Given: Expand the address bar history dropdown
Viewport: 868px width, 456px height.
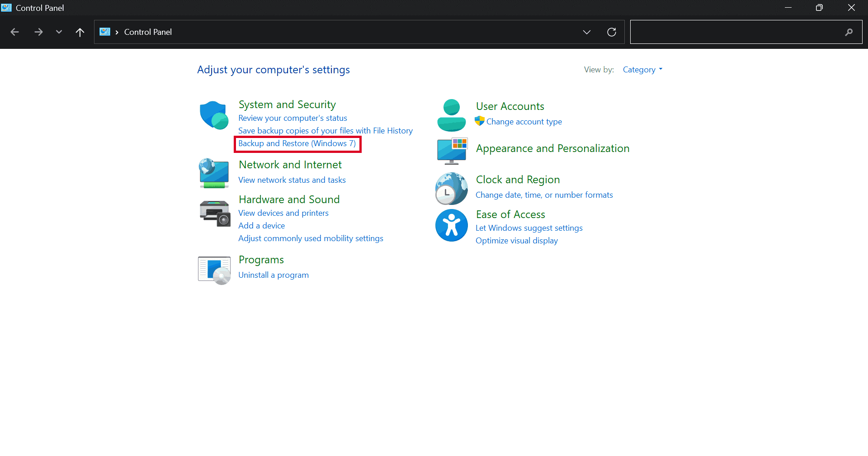Looking at the screenshot, I should pos(586,32).
